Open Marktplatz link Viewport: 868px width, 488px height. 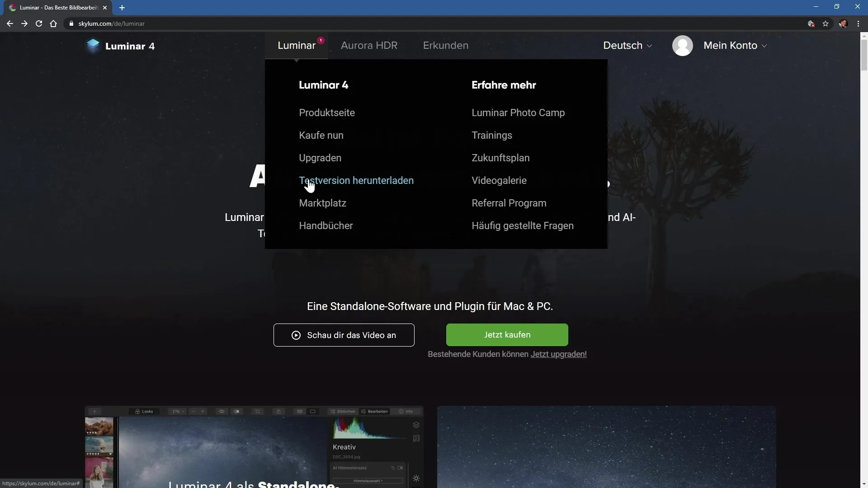point(322,203)
